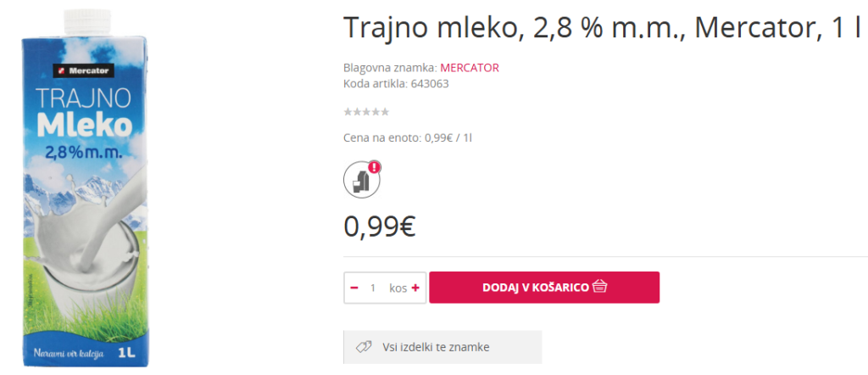Click the red exclamation badge
This screenshot has width=868, height=375.
374,167
